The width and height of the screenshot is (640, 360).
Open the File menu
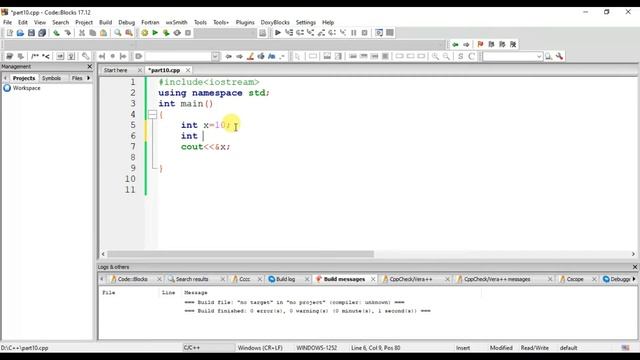tap(7, 22)
